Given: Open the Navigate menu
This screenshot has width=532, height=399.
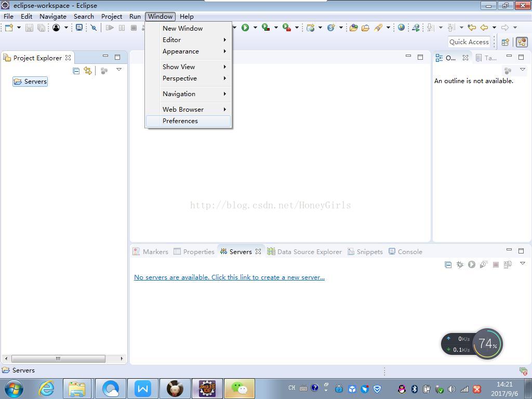Looking at the screenshot, I should pyautogui.click(x=53, y=16).
